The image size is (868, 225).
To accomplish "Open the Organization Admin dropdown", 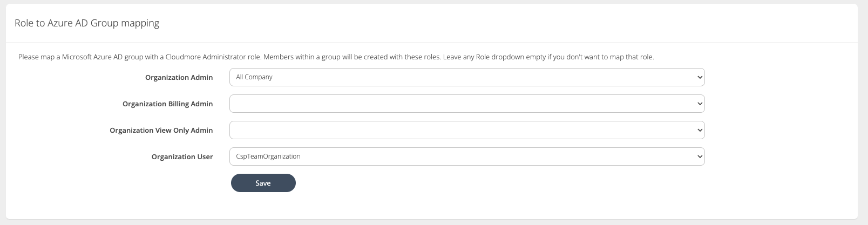I will [467, 77].
